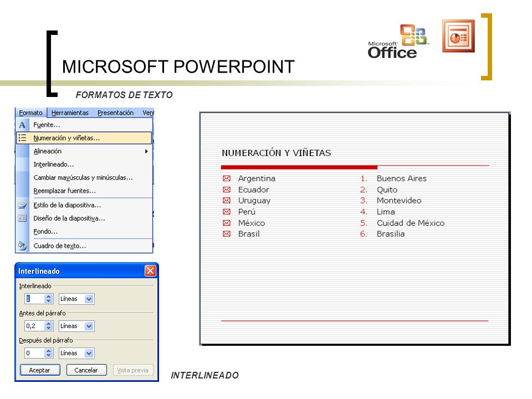Select Reemplazar fuentes... entry
The height and width of the screenshot is (399, 532).
coord(84,191)
